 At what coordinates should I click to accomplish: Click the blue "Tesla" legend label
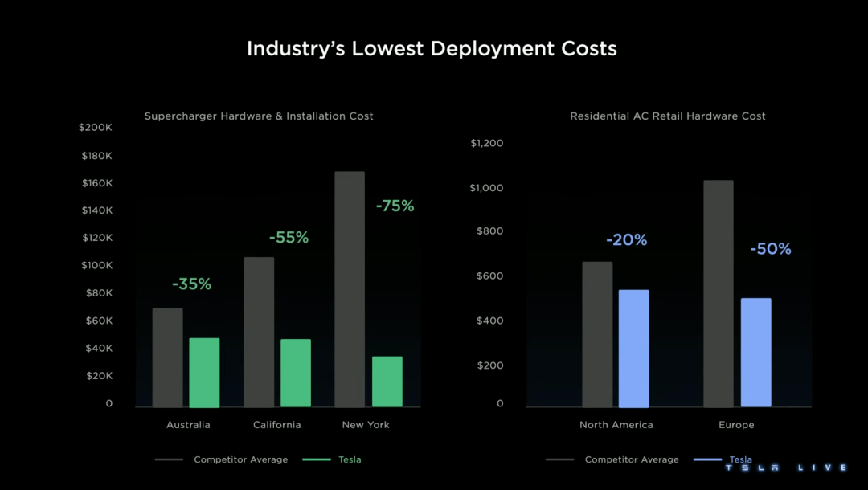point(741,459)
